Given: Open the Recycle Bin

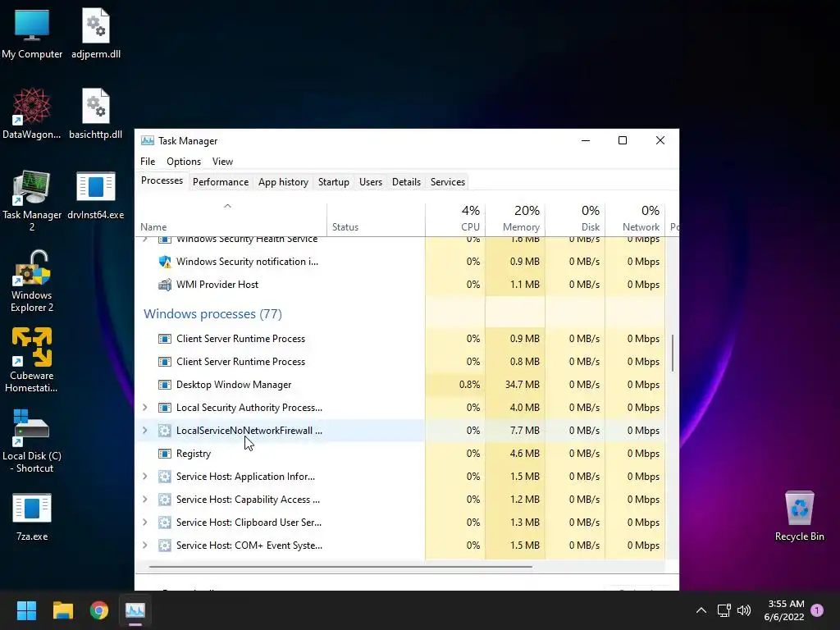Looking at the screenshot, I should click(799, 517).
